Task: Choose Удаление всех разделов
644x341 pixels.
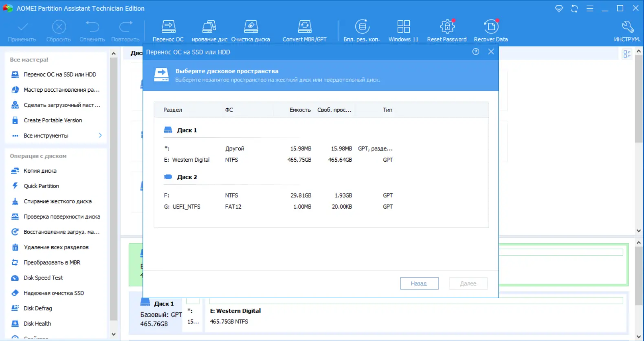Action: [x=56, y=247]
